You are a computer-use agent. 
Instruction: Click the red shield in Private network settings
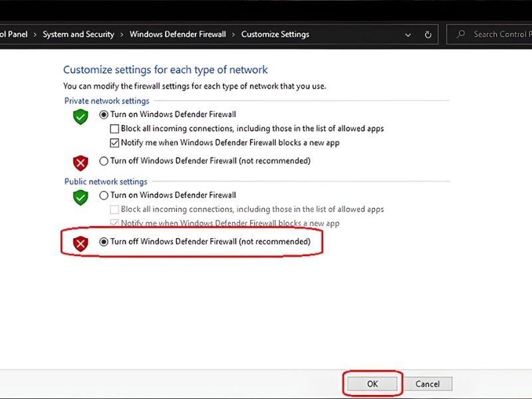[x=80, y=162]
